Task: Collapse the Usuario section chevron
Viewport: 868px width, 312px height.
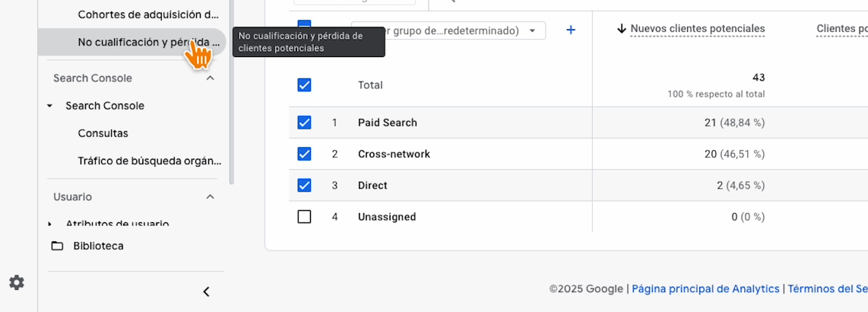Action: 211,197
